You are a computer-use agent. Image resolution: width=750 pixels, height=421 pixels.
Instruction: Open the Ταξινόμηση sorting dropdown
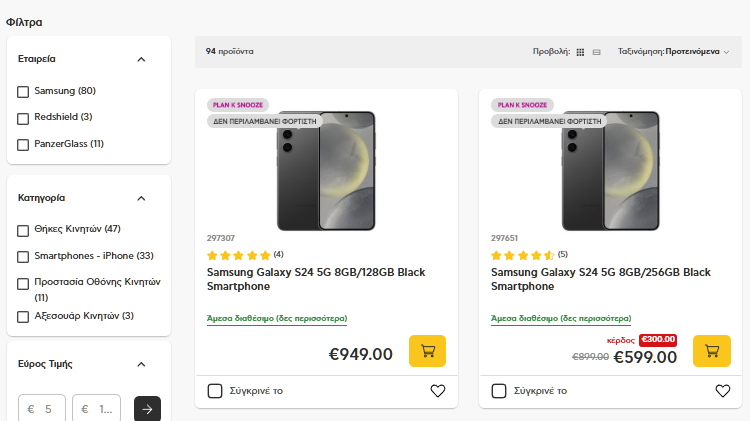click(673, 51)
